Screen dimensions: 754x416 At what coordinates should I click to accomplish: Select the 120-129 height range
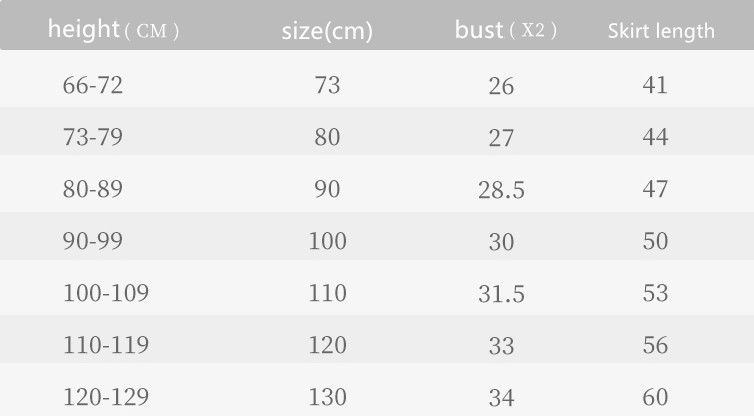pos(106,397)
